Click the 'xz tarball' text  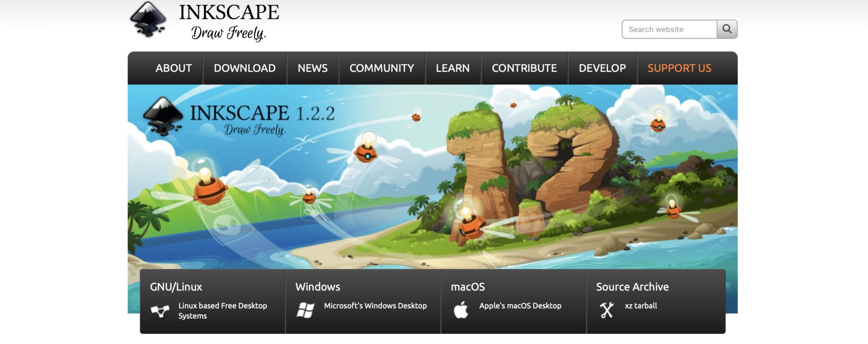[641, 306]
